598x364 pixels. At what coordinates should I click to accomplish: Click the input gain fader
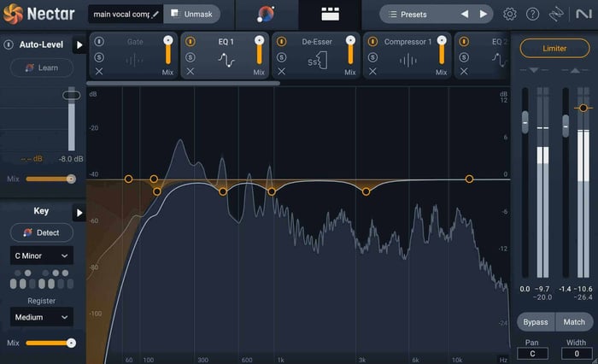point(525,122)
